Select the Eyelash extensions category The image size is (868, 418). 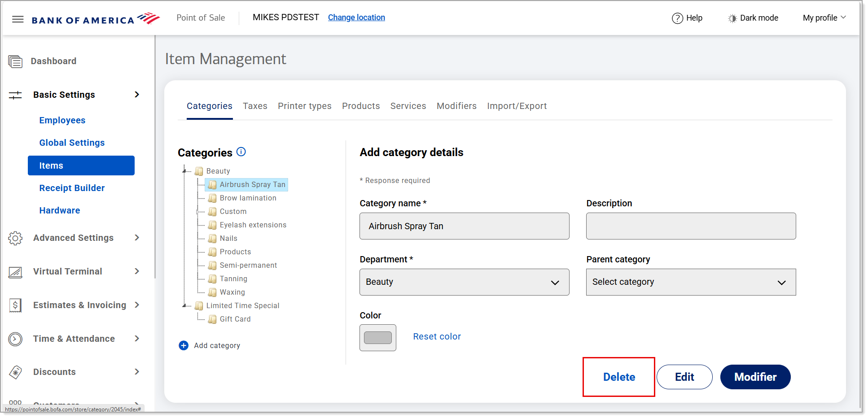(253, 225)
